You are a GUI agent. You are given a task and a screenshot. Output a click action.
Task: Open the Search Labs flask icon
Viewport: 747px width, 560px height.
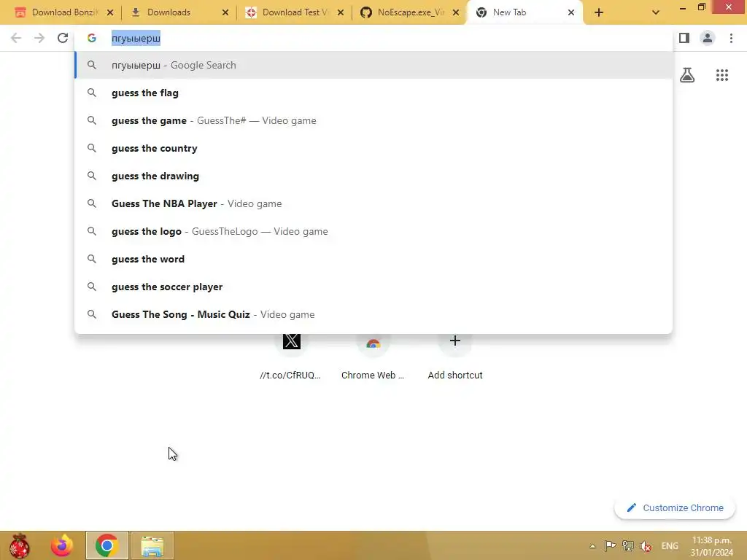(687, 75)
